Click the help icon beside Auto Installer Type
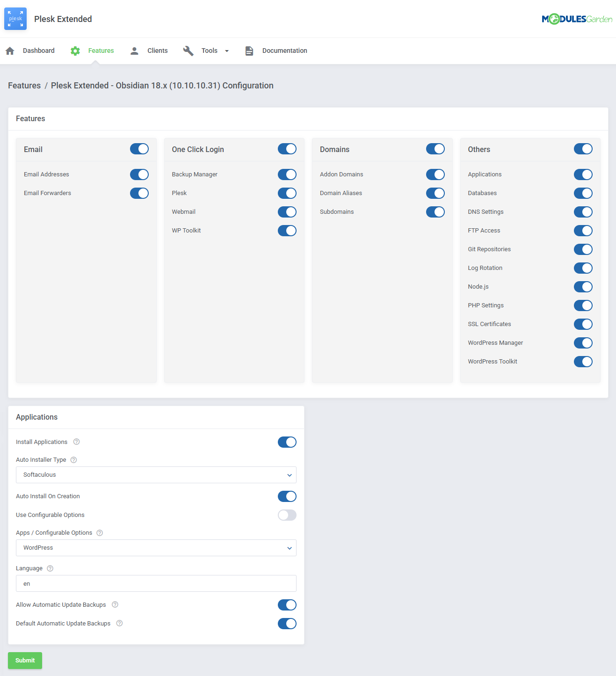The width and height of the screenshot is (616, 676). click(x=73, y=460)
